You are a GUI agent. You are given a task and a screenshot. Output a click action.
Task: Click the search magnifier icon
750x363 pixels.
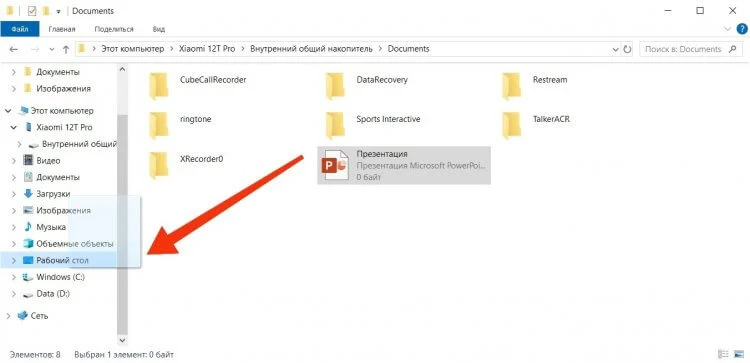732,49
